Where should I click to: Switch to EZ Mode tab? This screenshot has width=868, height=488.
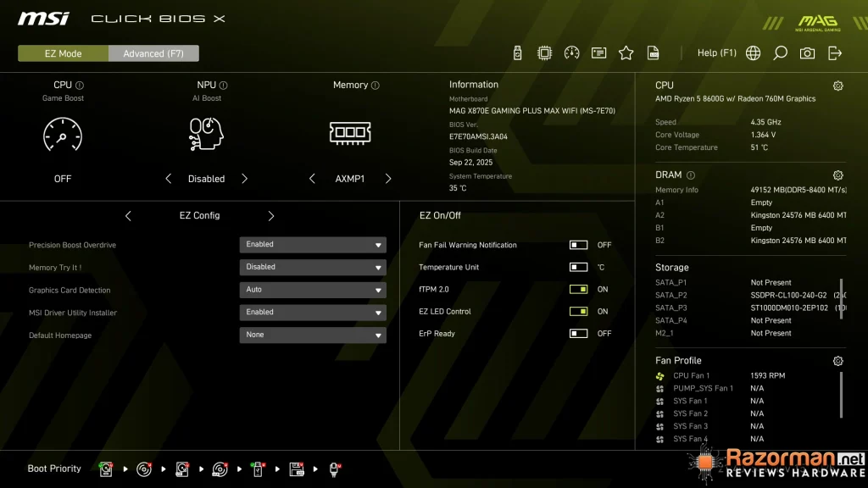pyautogui.click(x=63, y=53)
